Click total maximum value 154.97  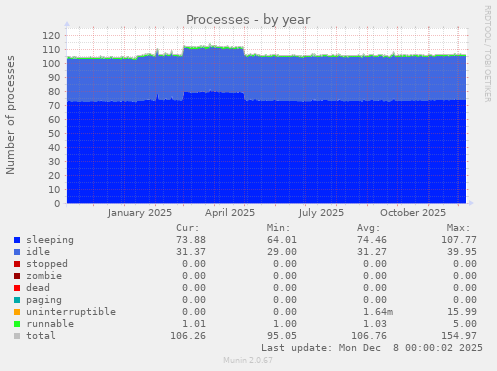[459, 336]
